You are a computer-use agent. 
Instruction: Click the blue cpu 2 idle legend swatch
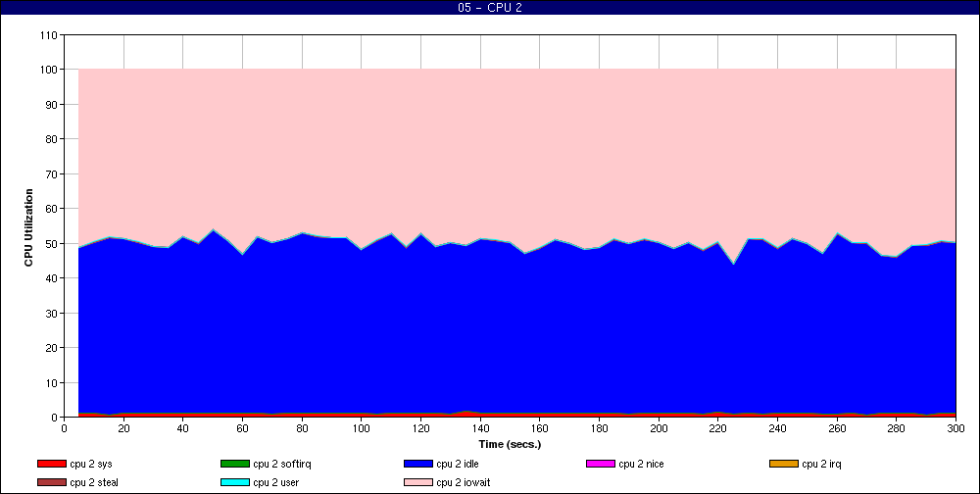[x=418, y=464]
